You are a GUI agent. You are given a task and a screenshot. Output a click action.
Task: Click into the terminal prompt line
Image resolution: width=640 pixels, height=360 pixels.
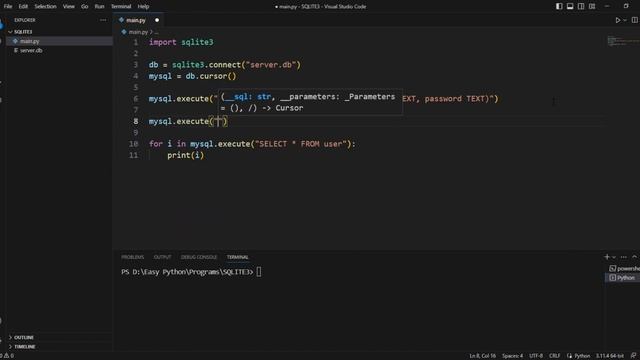[191, 272]
